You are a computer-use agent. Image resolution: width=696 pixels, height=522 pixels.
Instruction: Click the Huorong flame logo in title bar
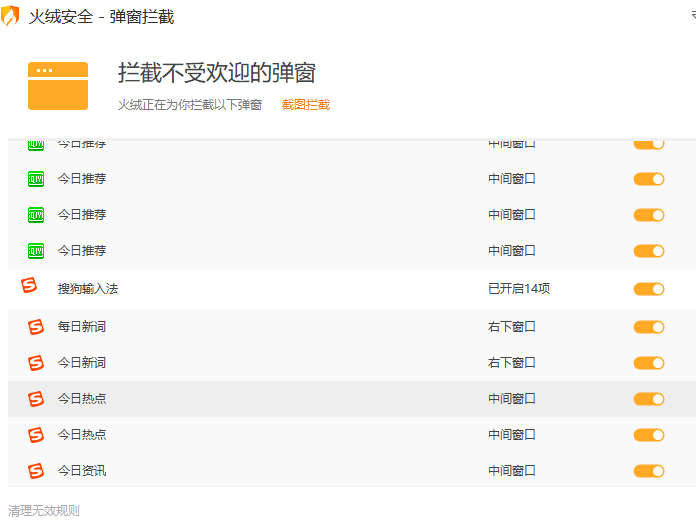(x=10, y=16)
